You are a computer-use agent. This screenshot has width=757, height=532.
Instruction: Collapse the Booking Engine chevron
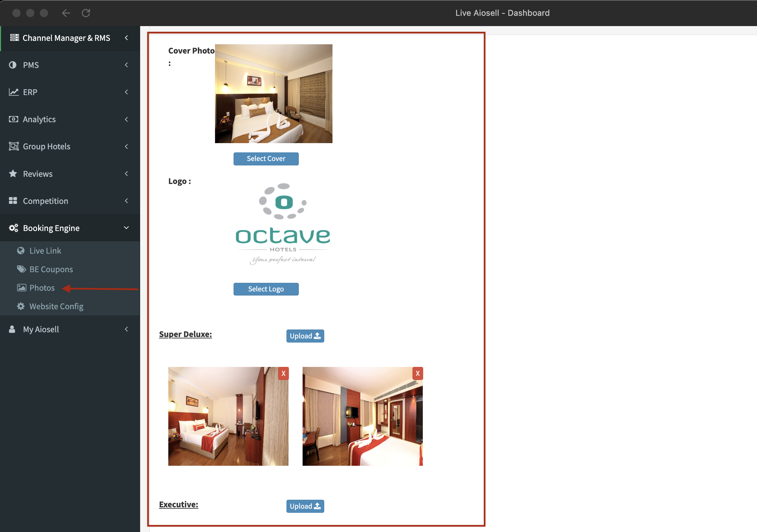[x=126, y=228]
